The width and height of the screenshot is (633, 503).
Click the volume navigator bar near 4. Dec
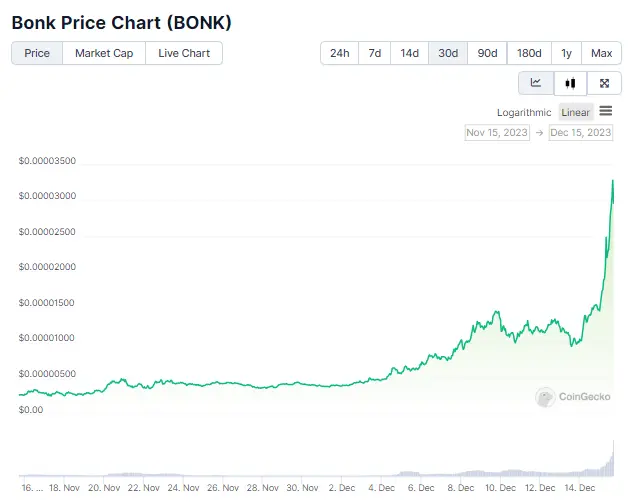tap(381, 474)
